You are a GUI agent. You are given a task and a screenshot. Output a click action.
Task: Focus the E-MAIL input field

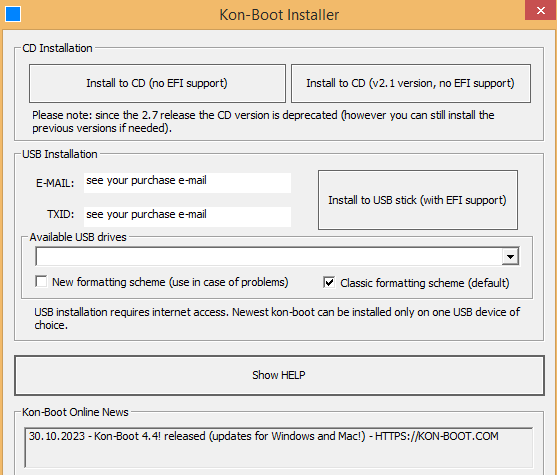pos(187,183)
